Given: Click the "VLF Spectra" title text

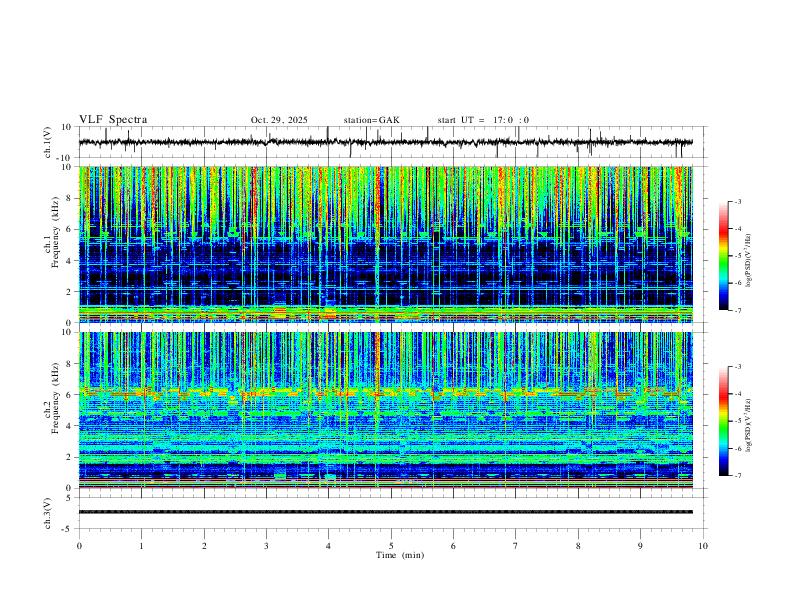Looking at the screenshot, I should coord(113,120).
